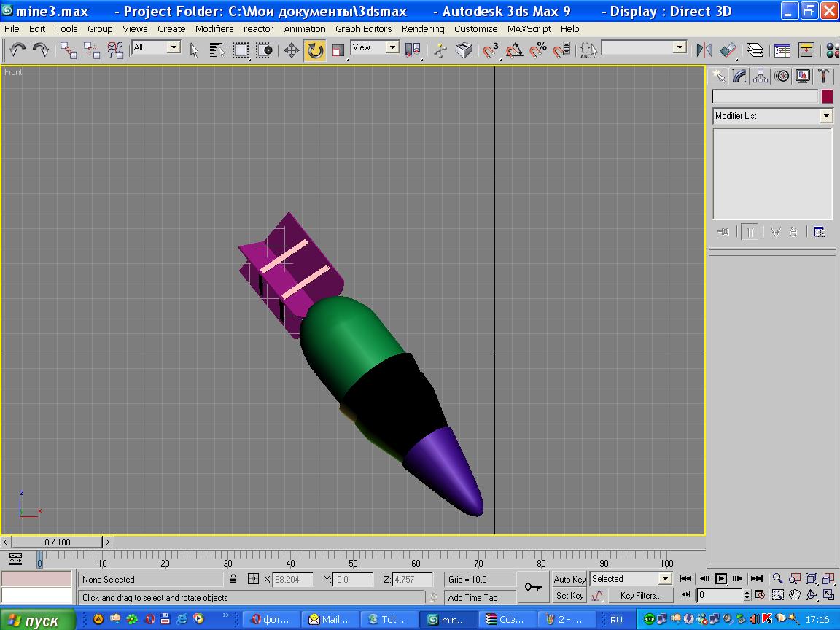
Task: Open the Modifiers menu
Action: pyautogui.click(x=214, y=29)
